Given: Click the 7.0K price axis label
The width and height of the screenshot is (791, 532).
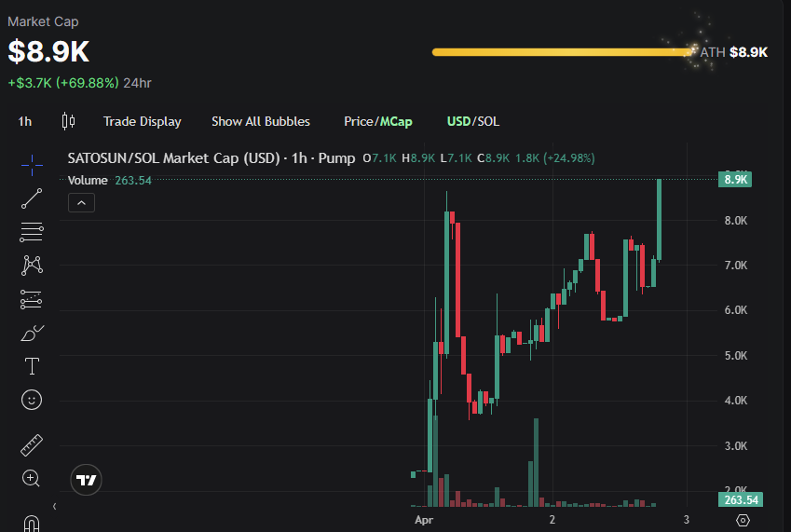Looking at the screenshot, I should coord(736,266).
